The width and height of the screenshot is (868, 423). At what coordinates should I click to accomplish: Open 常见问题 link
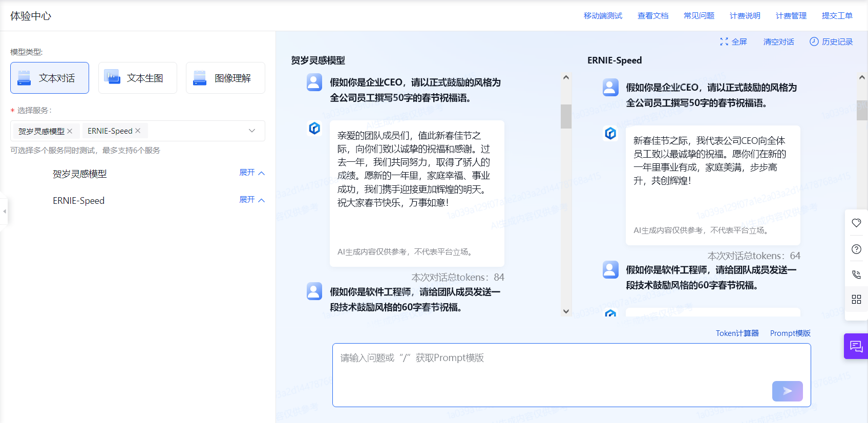pos(699,16)
